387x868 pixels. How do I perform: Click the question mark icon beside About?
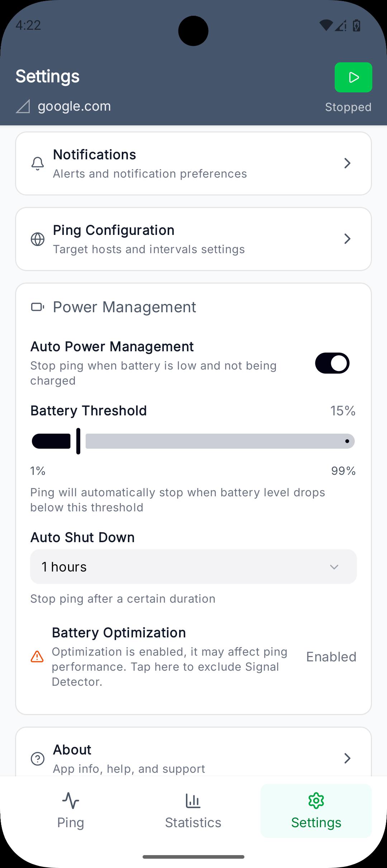click(38, 758)
